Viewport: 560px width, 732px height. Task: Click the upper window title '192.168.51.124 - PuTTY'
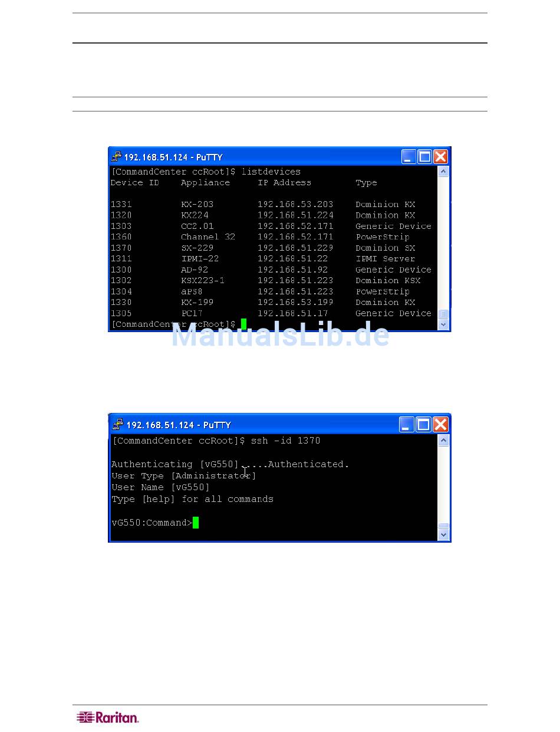[173, 157]
